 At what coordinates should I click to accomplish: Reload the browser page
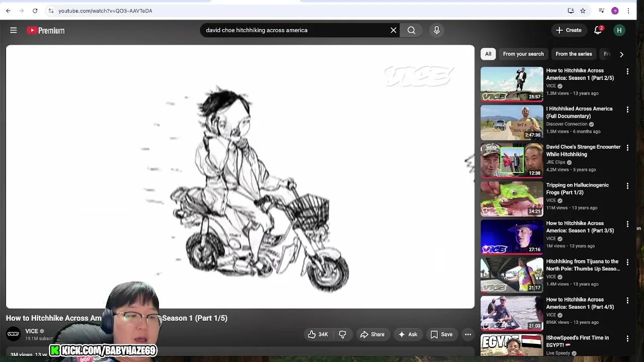[35, 11]
